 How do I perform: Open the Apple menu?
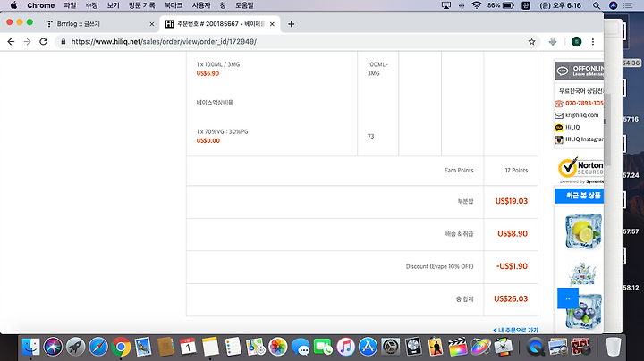point(13,5)
